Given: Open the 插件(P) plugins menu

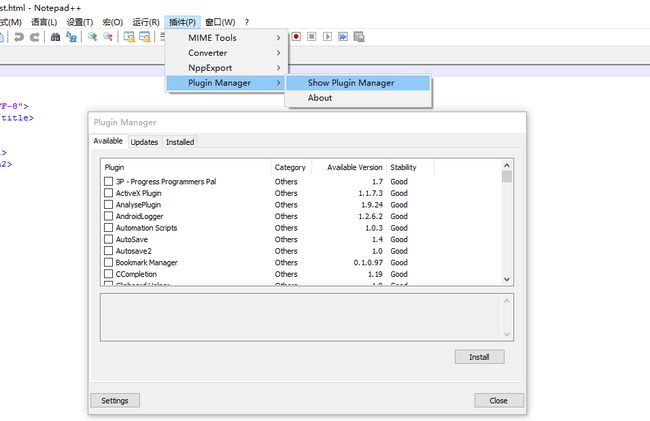Looking at the screenshot, I should coord(182,22).
